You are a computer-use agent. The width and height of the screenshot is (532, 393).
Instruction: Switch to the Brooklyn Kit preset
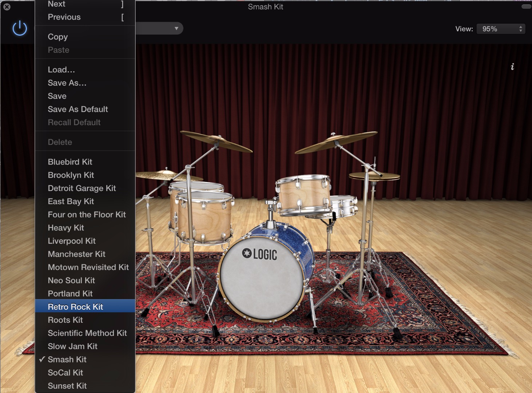coord(85,175)
